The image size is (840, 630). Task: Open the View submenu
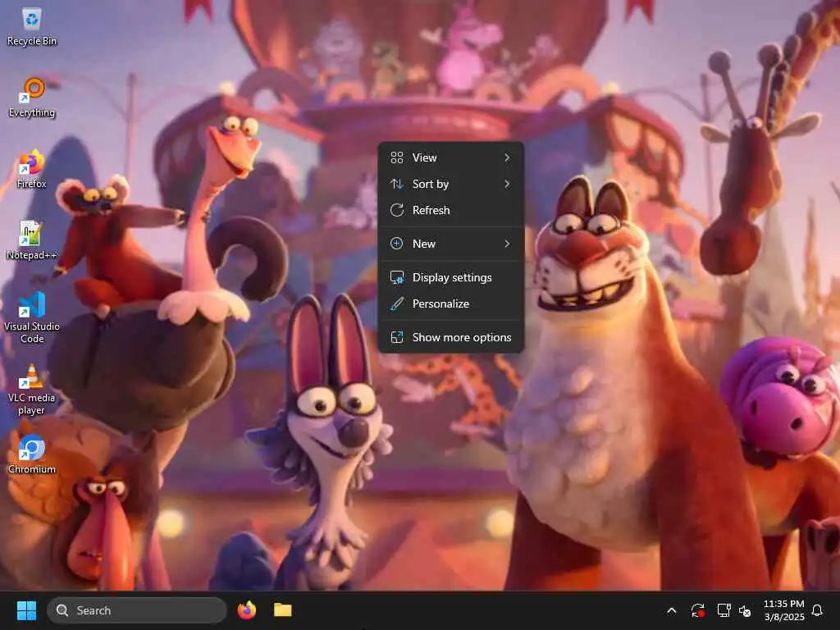click(x=451, y=157)
